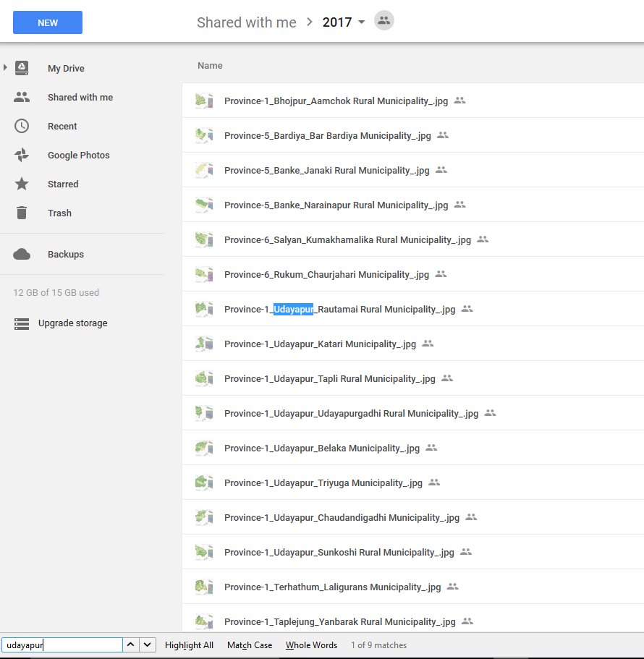
Task: Go to previous find match
Action: (x=131, y=645)
